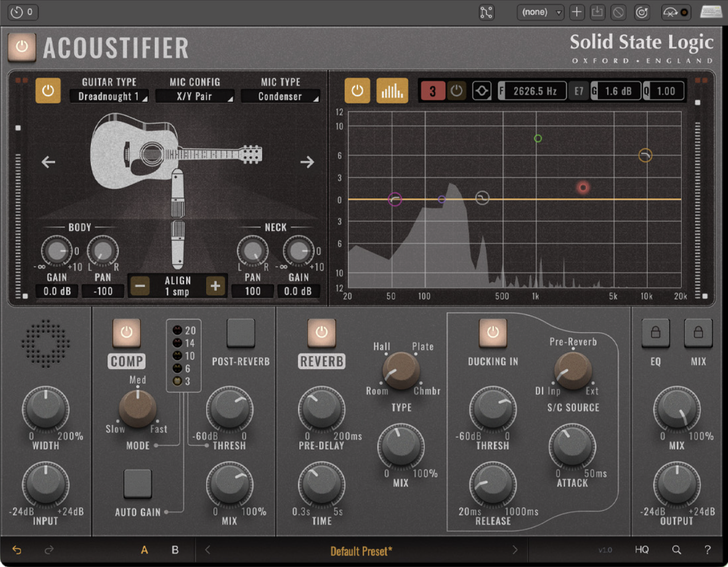Click the Body Gain knob
This screenshot has height=567, width=728.
click(x=57, y=251)
